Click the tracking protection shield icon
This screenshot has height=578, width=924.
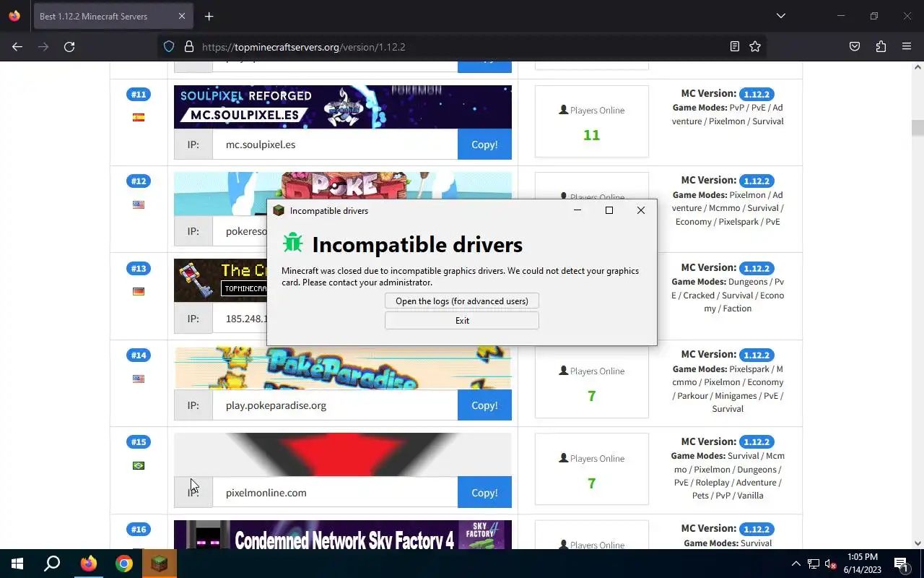pyautogui.click(x=169, y=46)
